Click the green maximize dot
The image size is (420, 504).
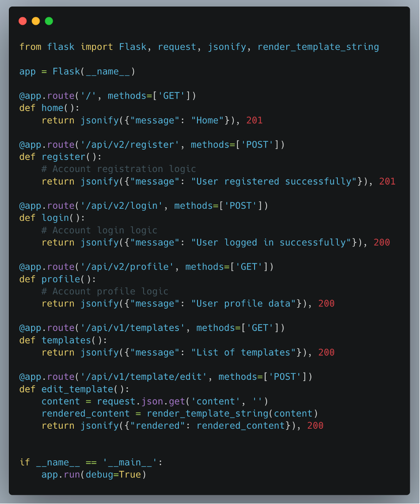49,21
